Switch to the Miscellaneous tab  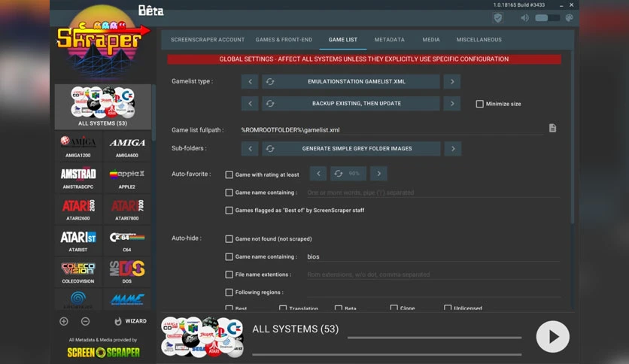(x=479, y=40)
